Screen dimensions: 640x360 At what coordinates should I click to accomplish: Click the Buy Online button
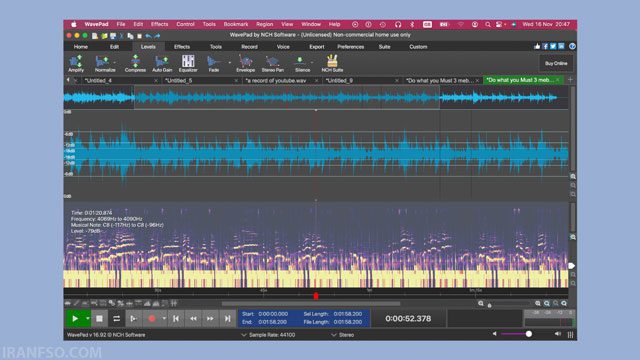[556, 63]
